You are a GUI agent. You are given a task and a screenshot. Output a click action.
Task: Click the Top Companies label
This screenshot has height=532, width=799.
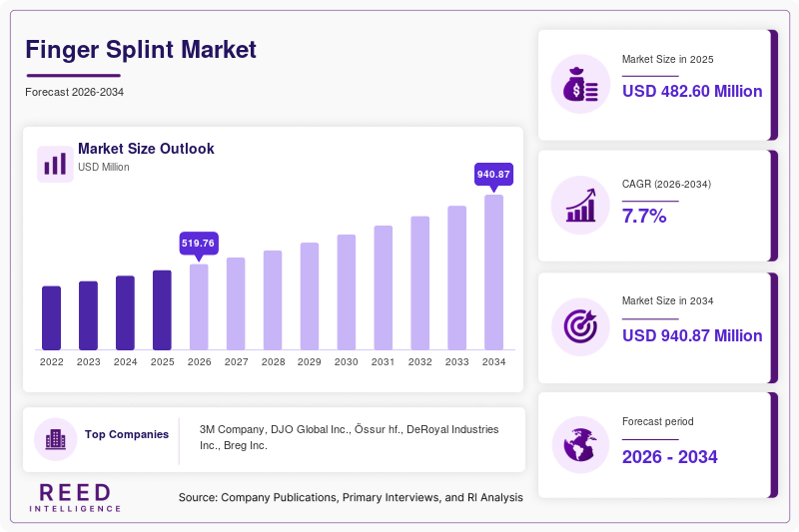127,434
